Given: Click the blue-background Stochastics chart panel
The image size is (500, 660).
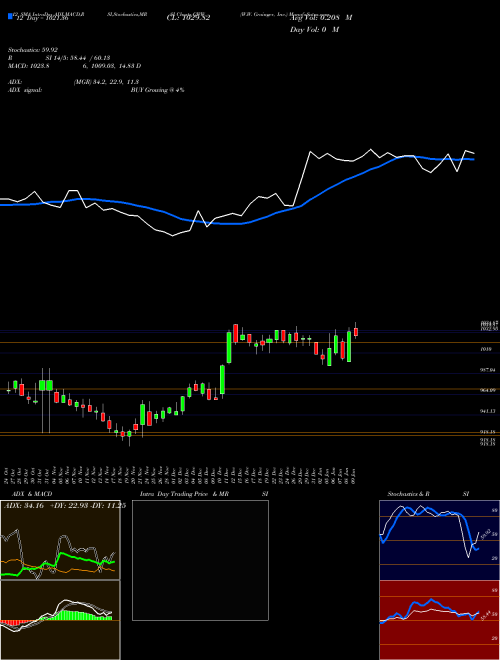Looking at the screenshot, I should [439, 540].
